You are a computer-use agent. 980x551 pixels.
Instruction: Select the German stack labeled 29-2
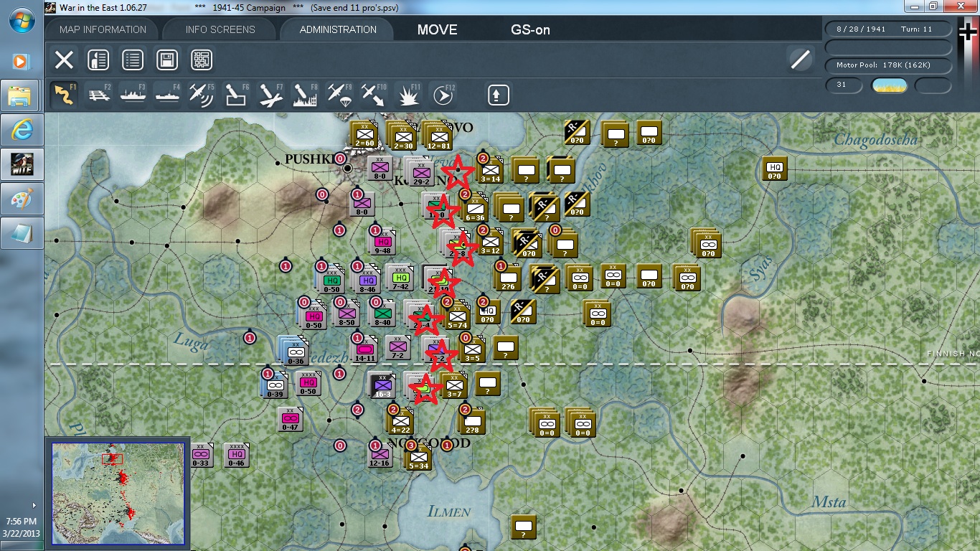pyautogui.click(x=420, y=171)
